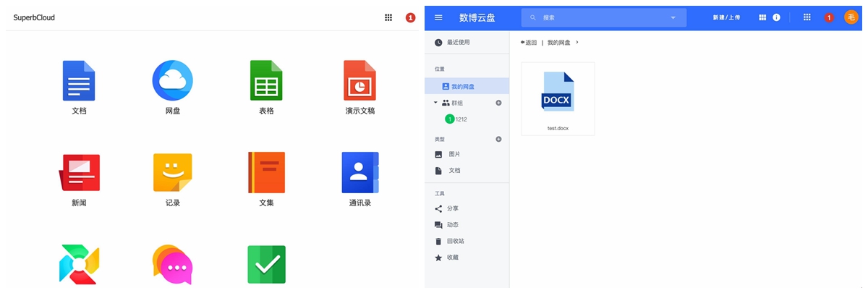868x293 pixels.
Task: Open the chat bubbles app icon
Action: coord(172,265)
